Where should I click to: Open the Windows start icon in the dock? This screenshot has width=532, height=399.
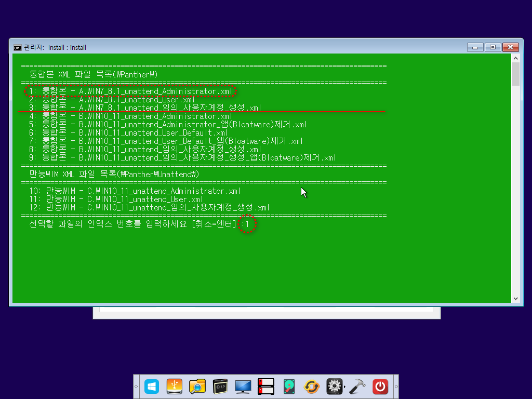click(x=151, y=387)
